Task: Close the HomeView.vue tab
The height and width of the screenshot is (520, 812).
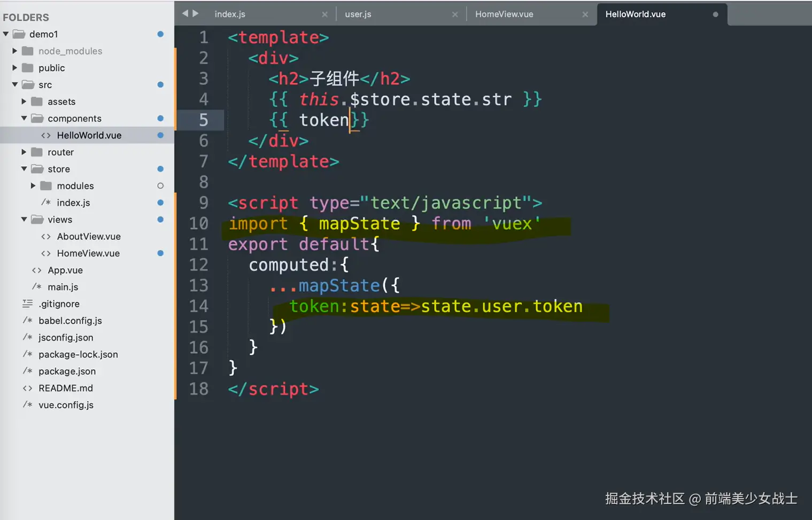Action: pos(585,14)
